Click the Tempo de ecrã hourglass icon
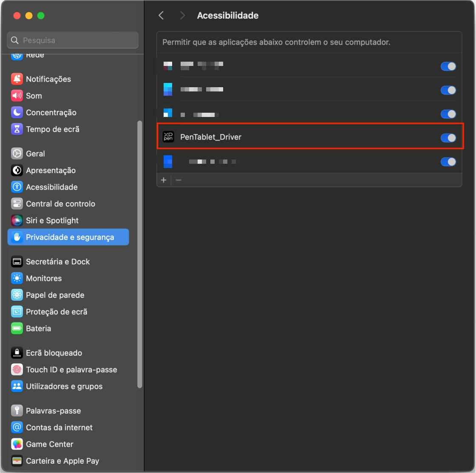The image size is (476, 473). pyautogui.click(x=17, y=129)
